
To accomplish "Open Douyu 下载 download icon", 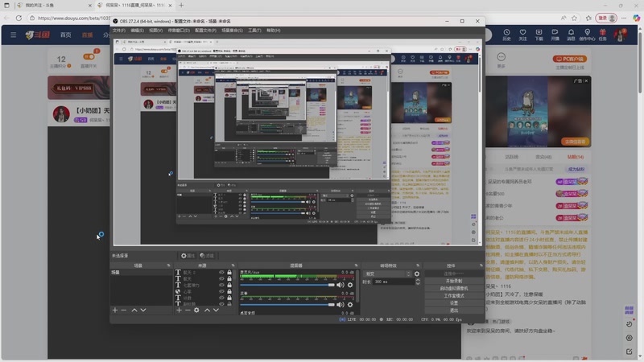I will 539,35.
